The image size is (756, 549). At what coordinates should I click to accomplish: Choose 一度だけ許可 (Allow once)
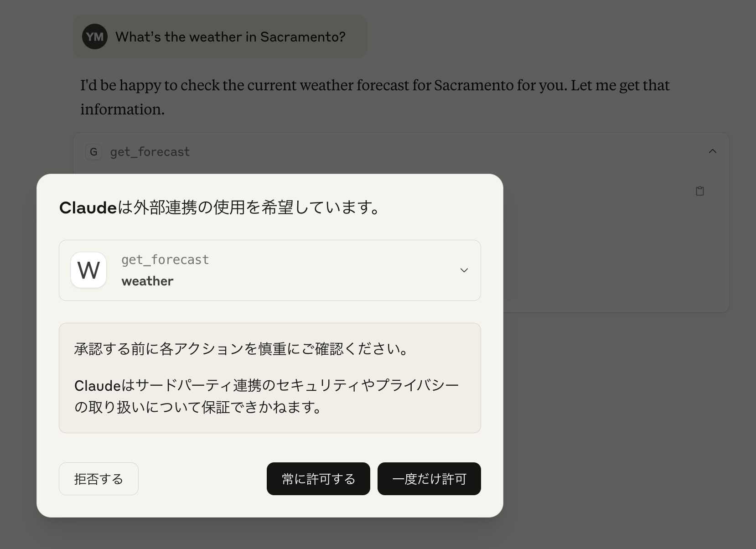point(429,479)
